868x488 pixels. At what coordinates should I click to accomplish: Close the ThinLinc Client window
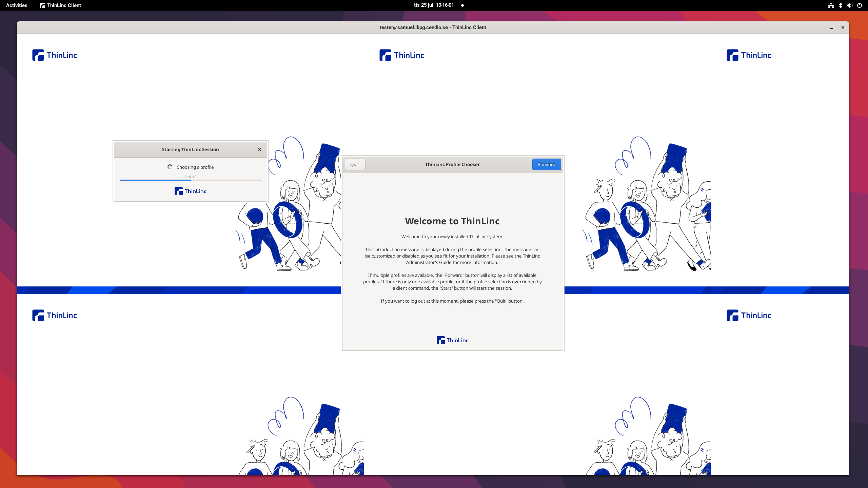point(843,27)
